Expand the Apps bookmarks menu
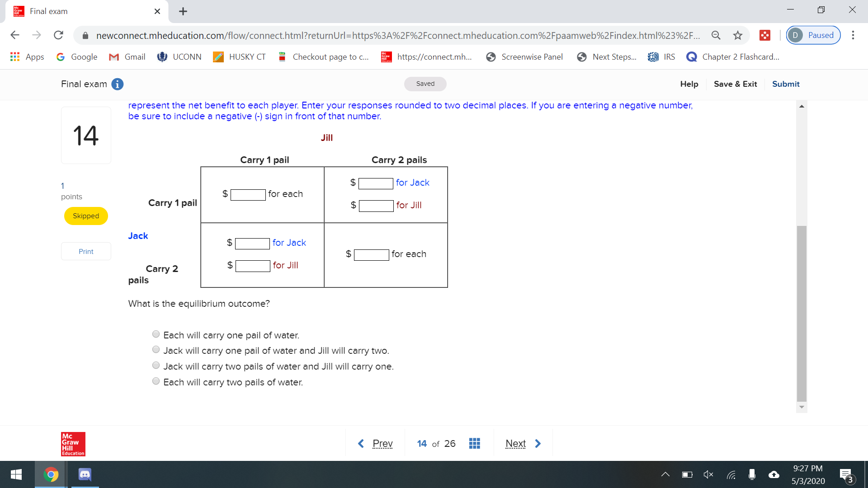The height and width of the screenshot is (488, 868). click(x=28, y=56)
